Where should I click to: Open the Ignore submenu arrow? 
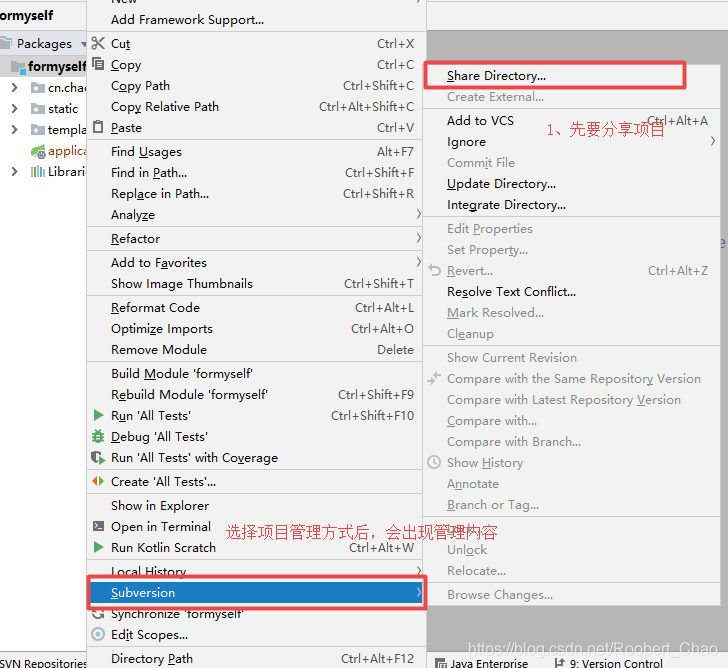[713, 141]
